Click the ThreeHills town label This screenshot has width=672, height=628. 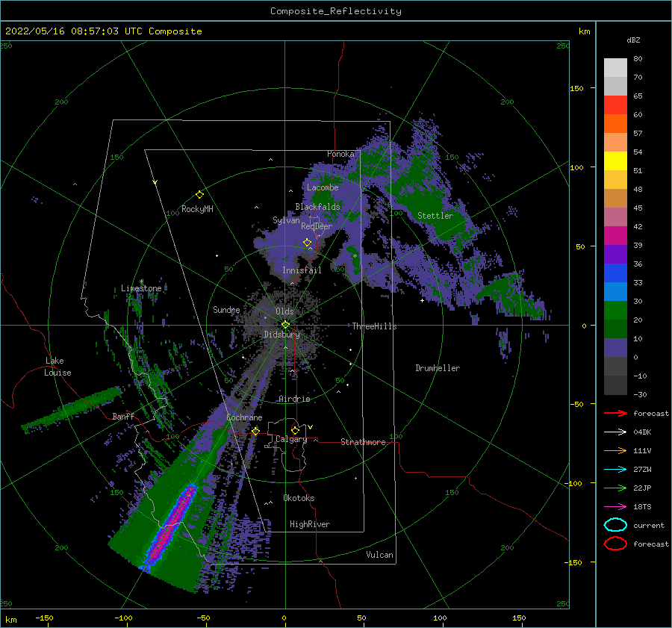tap(375, 326)
